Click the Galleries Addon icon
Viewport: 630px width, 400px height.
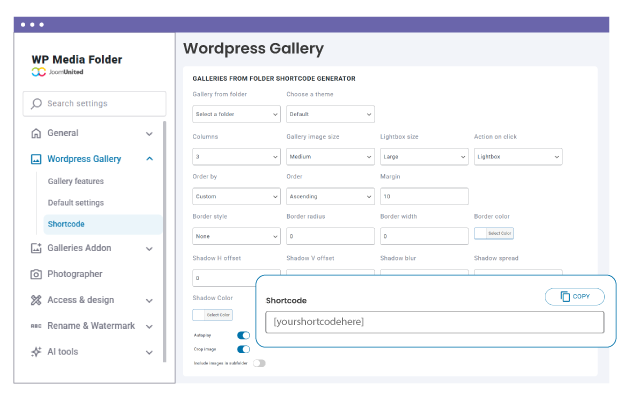tap(36, 248)
